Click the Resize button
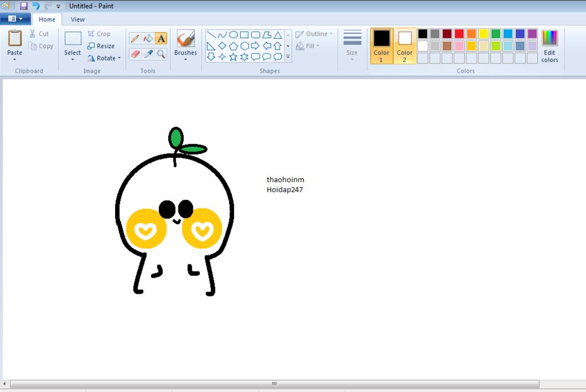This screenshot has width=586, height=392. pos(101,46)
